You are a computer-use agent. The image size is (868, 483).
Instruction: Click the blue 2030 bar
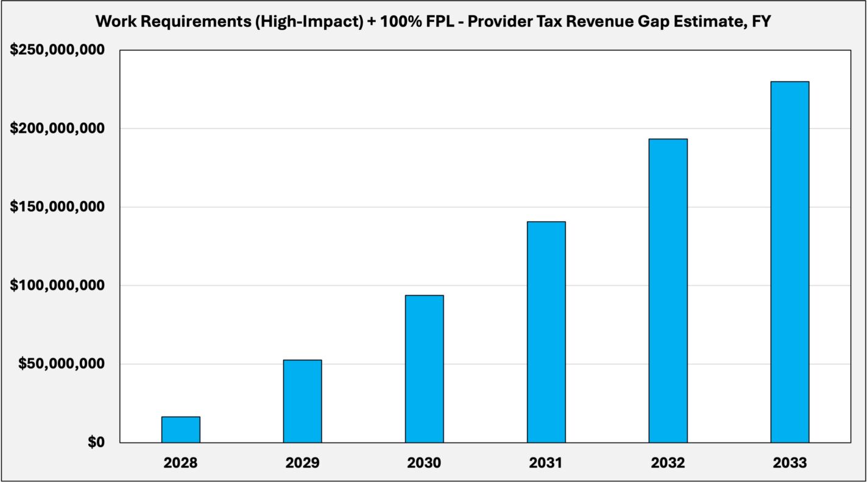[x=424, y=368]
